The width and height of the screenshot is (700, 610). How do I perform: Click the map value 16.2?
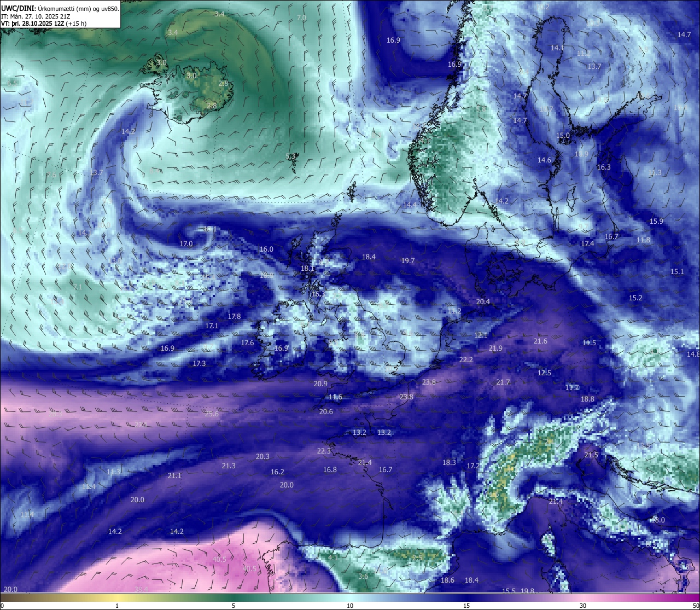tap(277, 472)
